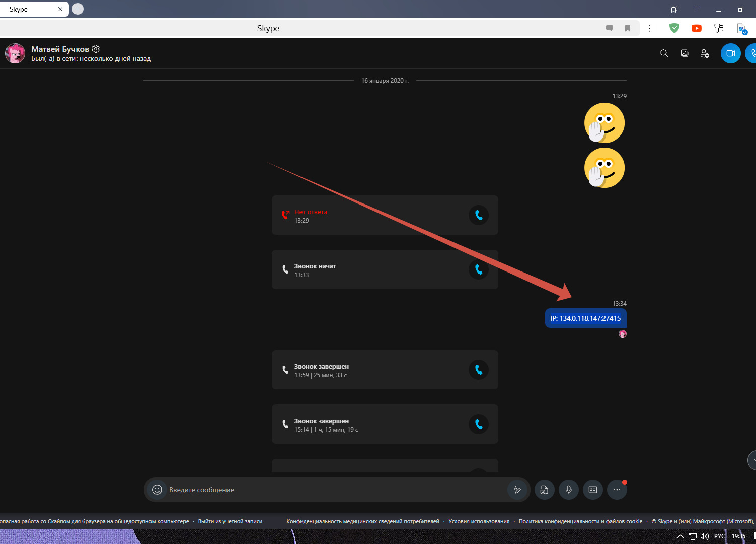Open the browser's new tab button
Image resolution: width=756 pixels, height=544 pixels.
click(78, 9)
